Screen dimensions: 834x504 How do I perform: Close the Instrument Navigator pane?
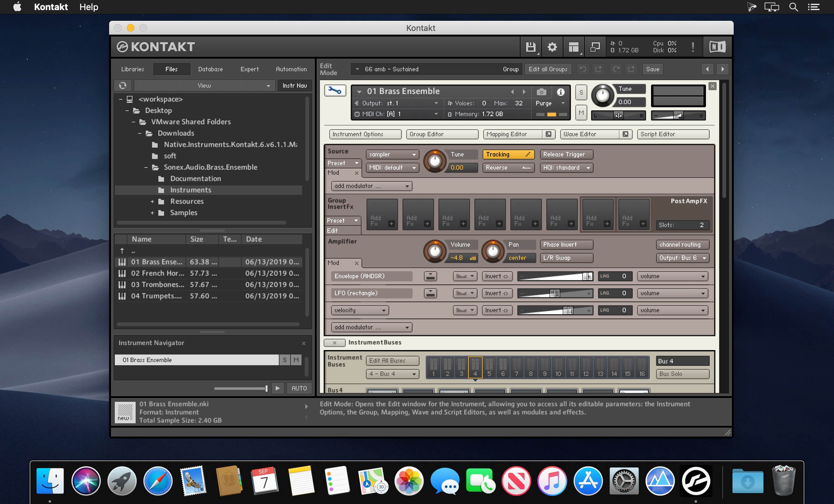click(x=304, y=343)
